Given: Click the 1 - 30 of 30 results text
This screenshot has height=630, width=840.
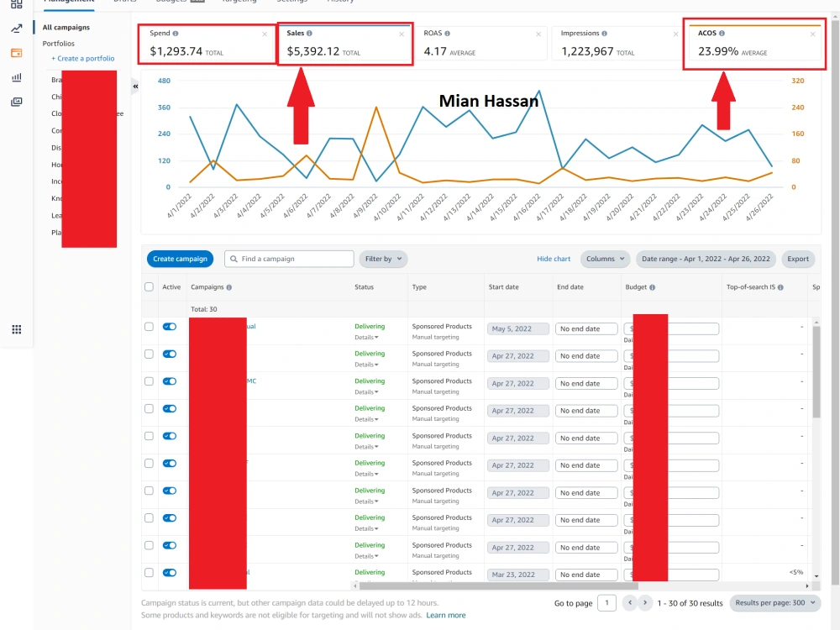Looking at the screenshot, I should tap(690, 603).
